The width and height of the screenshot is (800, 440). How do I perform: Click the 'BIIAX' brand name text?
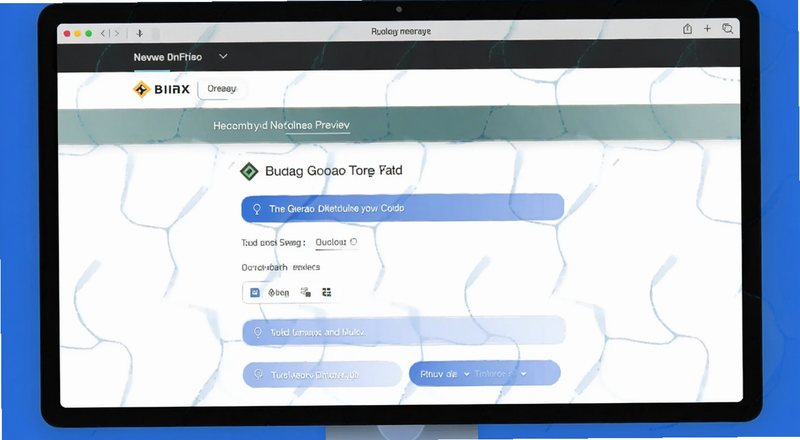(x=172, y=89)
